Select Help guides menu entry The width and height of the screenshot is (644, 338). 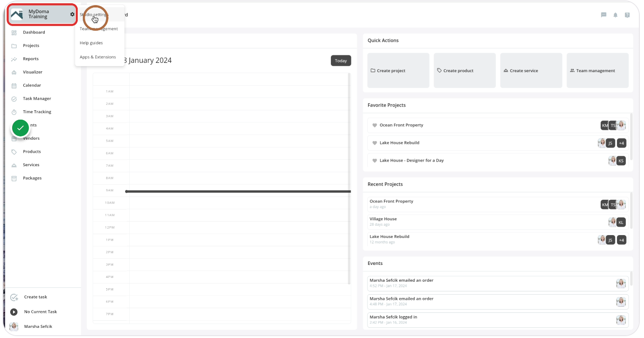(91, 43)
